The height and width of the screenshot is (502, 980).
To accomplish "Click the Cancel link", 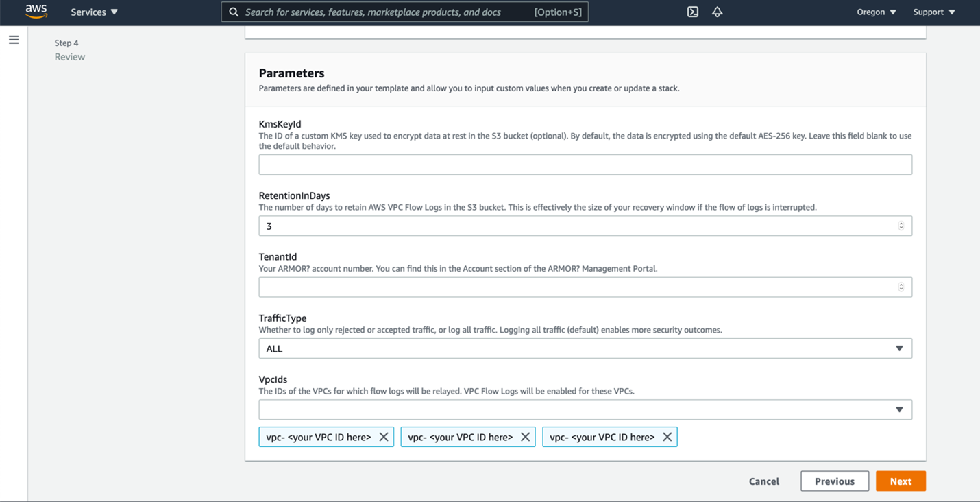I will click(763, 481).
